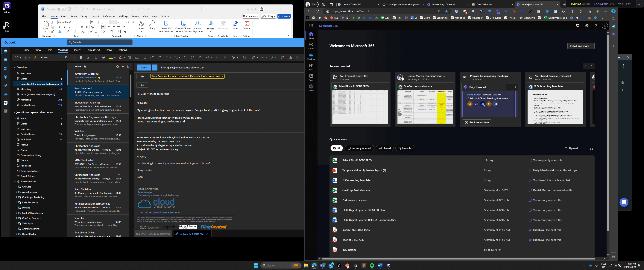Open the font size 12 dropdown in Outlook

pyautogui.click(x=74, y=58)
